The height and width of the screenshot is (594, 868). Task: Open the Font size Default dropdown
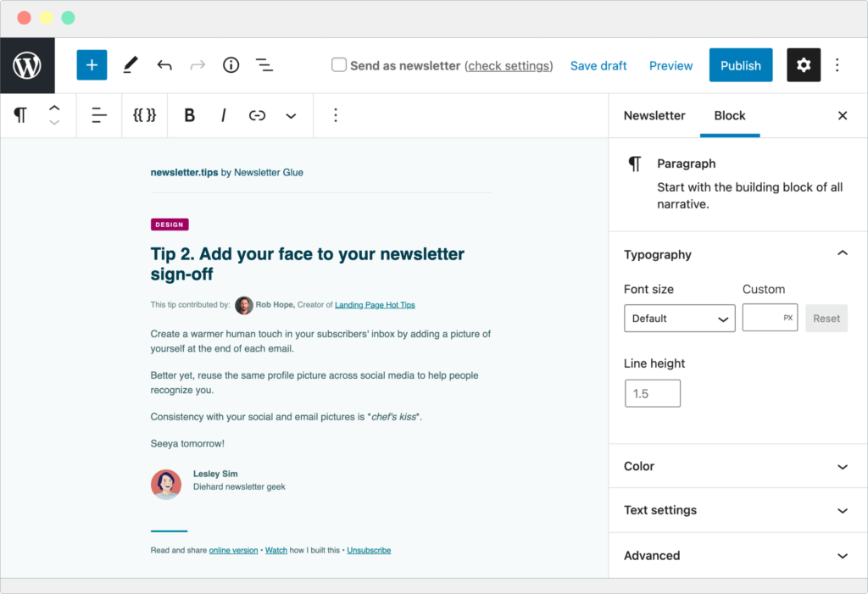pyautogui.click(x=679, y=318)
